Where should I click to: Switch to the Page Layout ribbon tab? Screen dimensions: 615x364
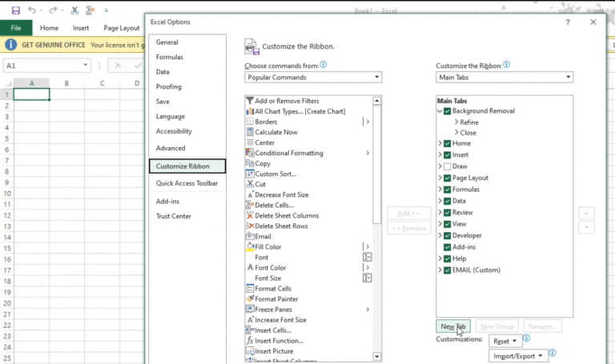tap(122, 28)
